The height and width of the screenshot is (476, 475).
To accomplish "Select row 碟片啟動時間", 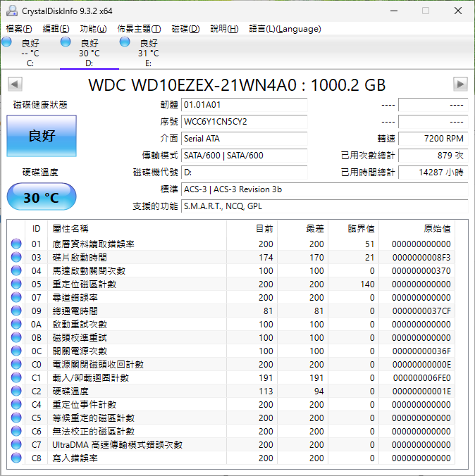I will pos(231,257).
